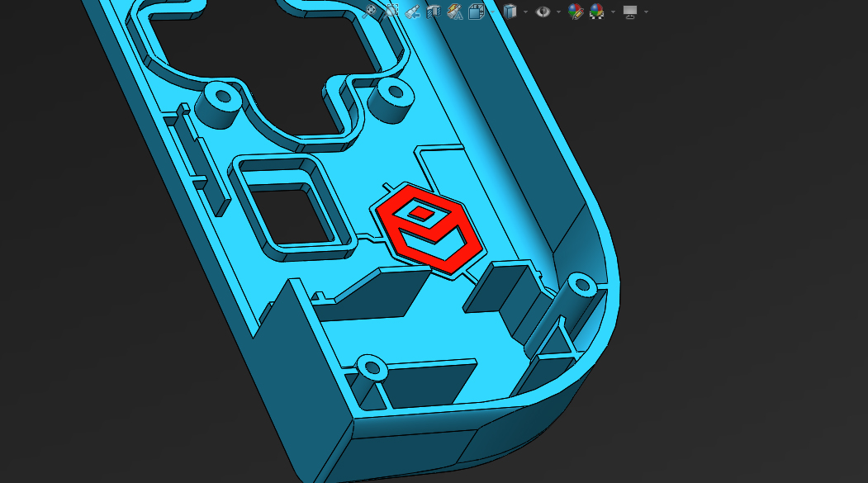The width and height of the screenshot is (868, 483).
Task: Open Dynamic Annotation Views tool
Action: (455, 11)
